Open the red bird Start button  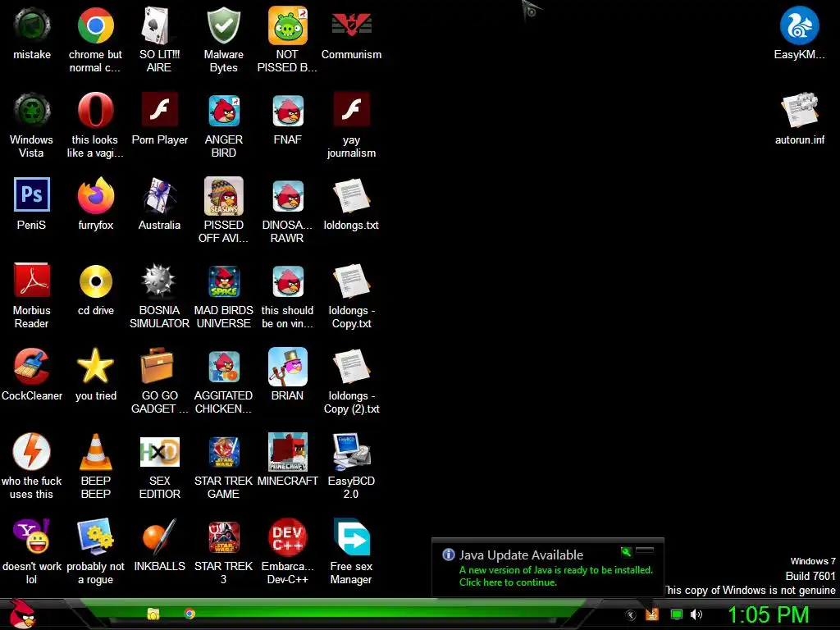(22, 614)
